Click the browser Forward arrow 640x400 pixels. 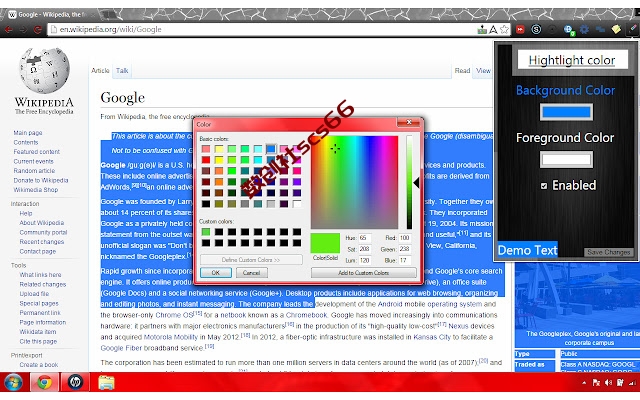tap(23, 29)
